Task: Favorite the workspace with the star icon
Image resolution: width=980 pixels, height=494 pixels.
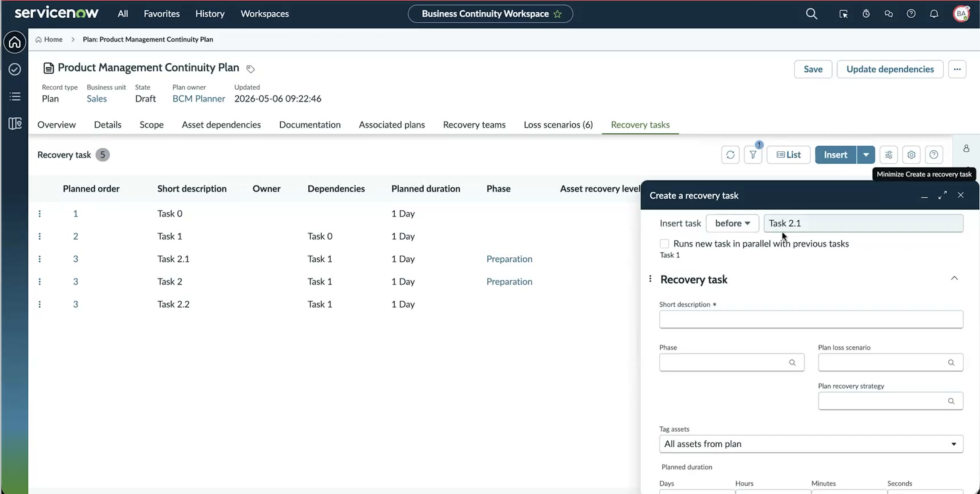Action: click(557, 14)
